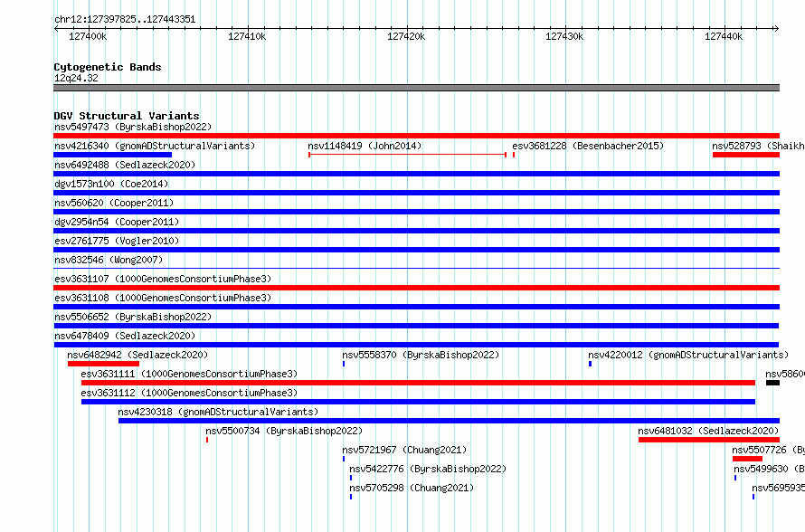The height and width of the screenshot is (532, 805).
Task: Open variant label nsv4230318 (gnomADStructuralVariants)
Action: tap(218, 412)
